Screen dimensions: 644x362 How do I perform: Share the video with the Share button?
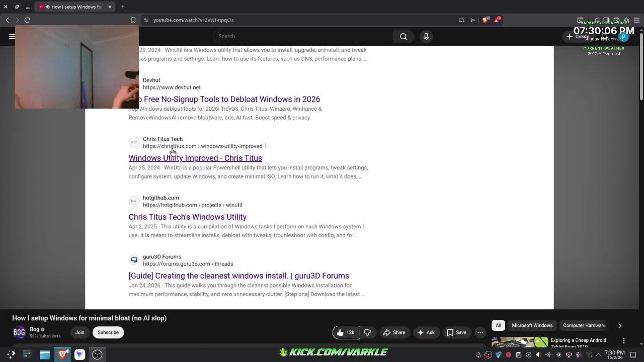(x=394, y=332)
